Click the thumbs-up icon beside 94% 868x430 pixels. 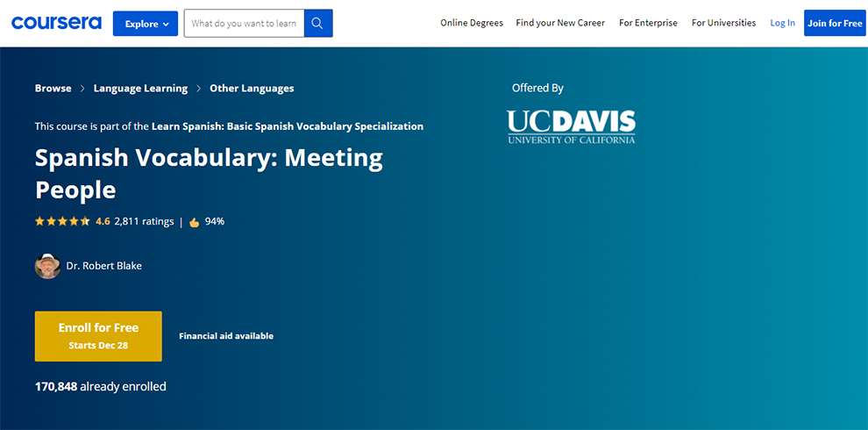click(195, 222)
